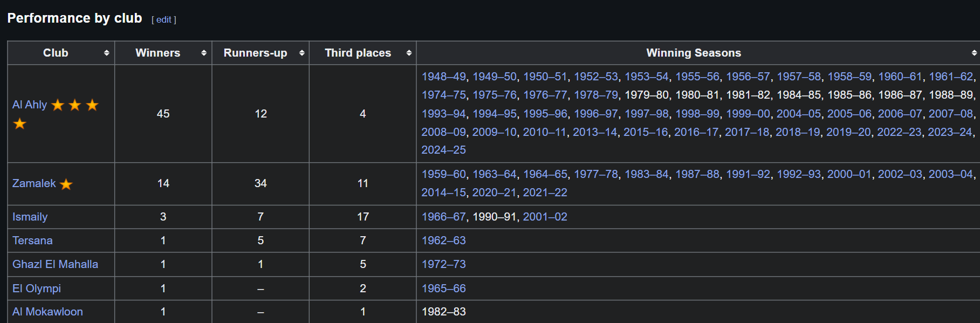The width and height of the screenshot is (980, 323).
Task: Open the 1958–59 season link
Action: [x=849, y=77]
